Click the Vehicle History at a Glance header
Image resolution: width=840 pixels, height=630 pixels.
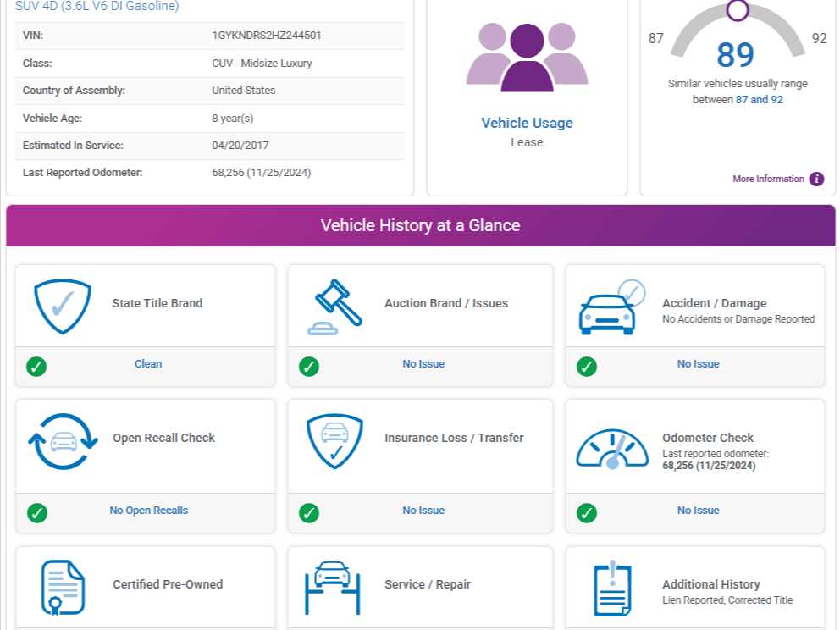[x=421, y=225]
